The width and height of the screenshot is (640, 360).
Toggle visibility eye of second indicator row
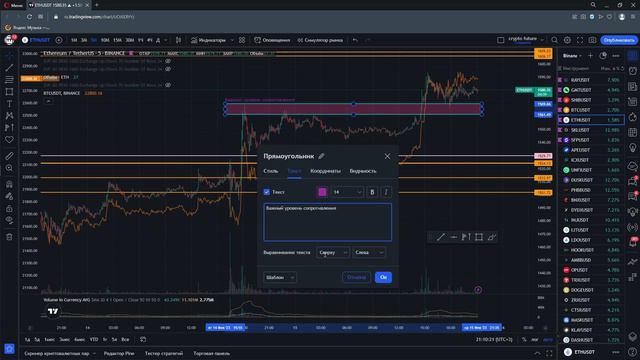point(168,69)
